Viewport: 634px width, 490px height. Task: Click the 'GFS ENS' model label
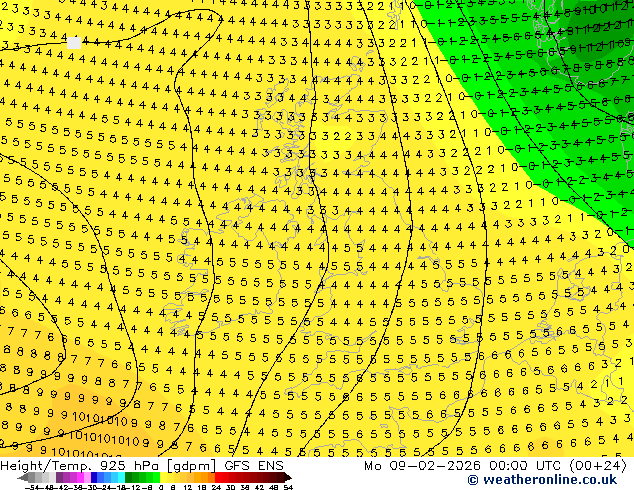tap(254, 466)
